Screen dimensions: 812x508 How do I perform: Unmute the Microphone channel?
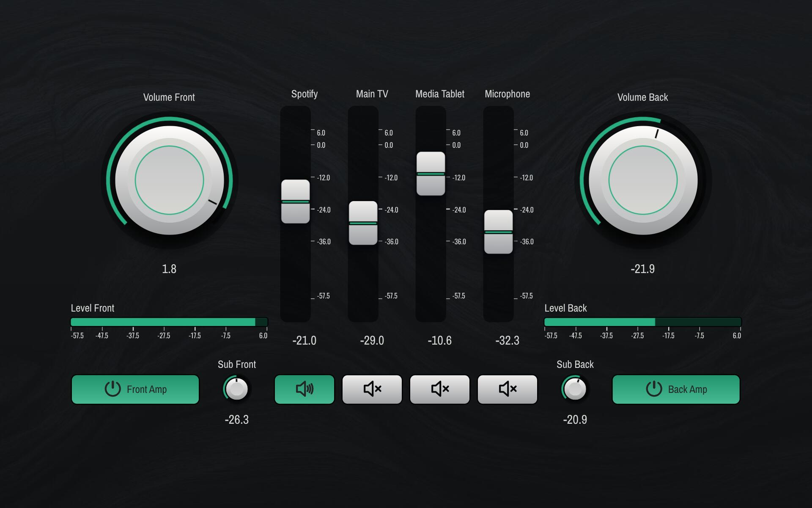point(507,389)
